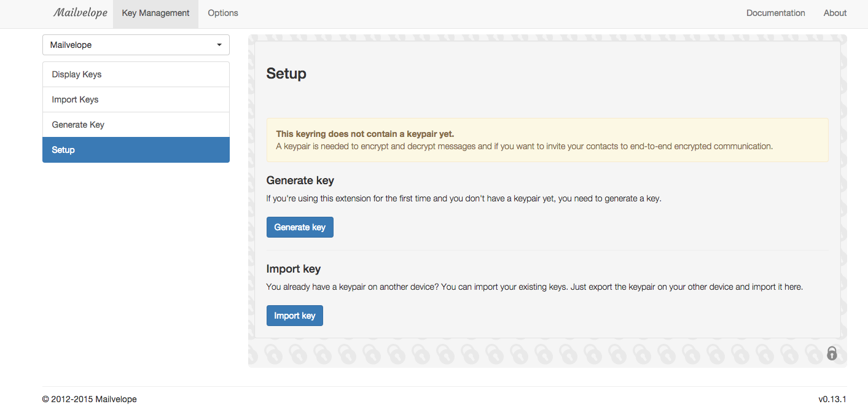Click the keyring dropdown caret arrow
The width and height of the screenshot is (868, 412).
220,45
